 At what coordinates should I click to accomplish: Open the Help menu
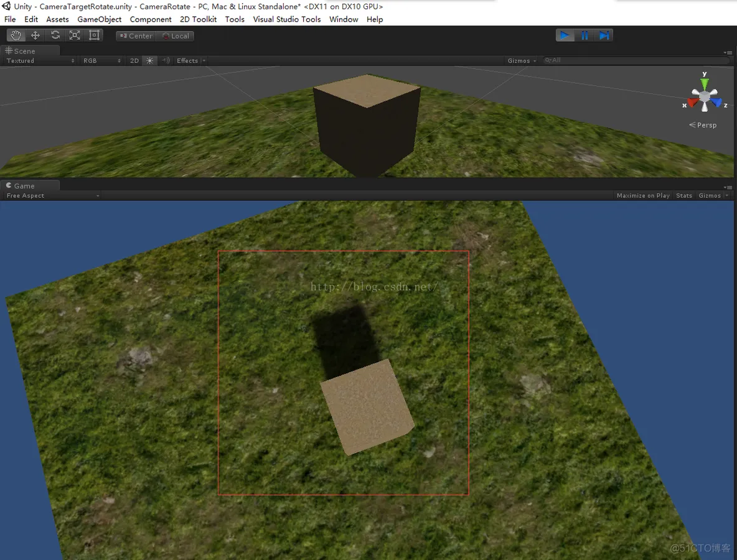point(375,19)
